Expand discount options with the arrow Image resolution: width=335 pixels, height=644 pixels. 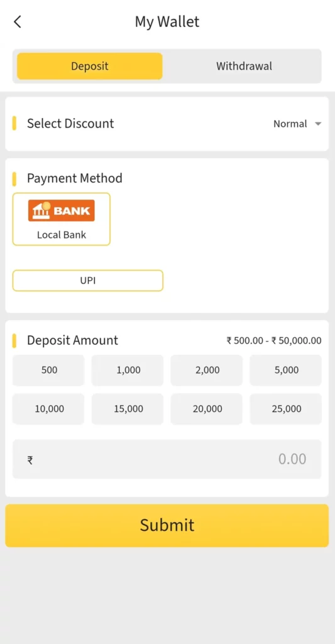318,124
